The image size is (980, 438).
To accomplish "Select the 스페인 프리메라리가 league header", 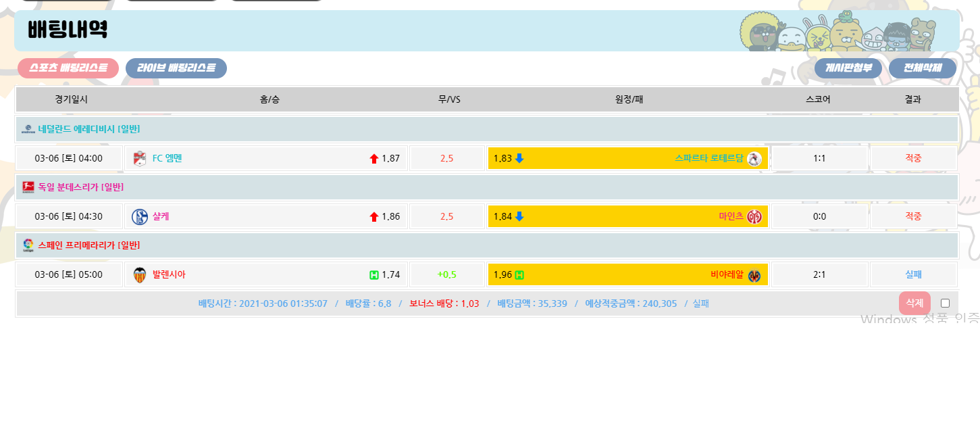I will tap(89, 245).
